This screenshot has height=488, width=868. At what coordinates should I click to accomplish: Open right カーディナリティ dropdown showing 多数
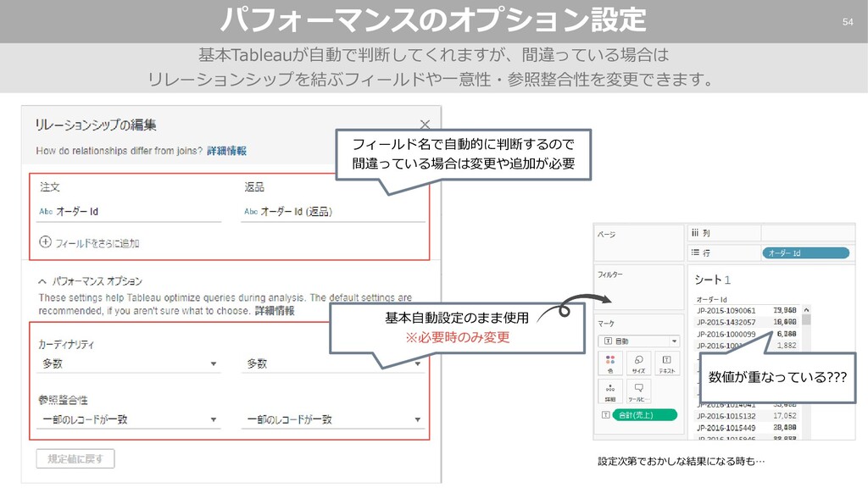[x=332, y=363]
